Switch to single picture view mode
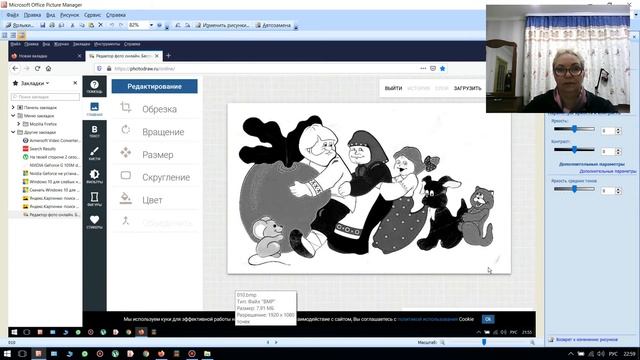Screen dimensions: 640x360 [x=22, y=35]
